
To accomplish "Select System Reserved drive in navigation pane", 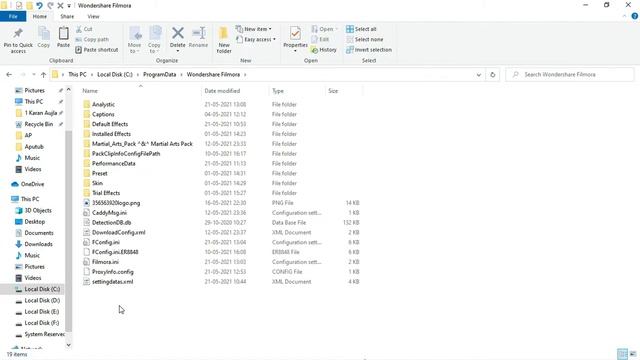I will coord(44,334).
